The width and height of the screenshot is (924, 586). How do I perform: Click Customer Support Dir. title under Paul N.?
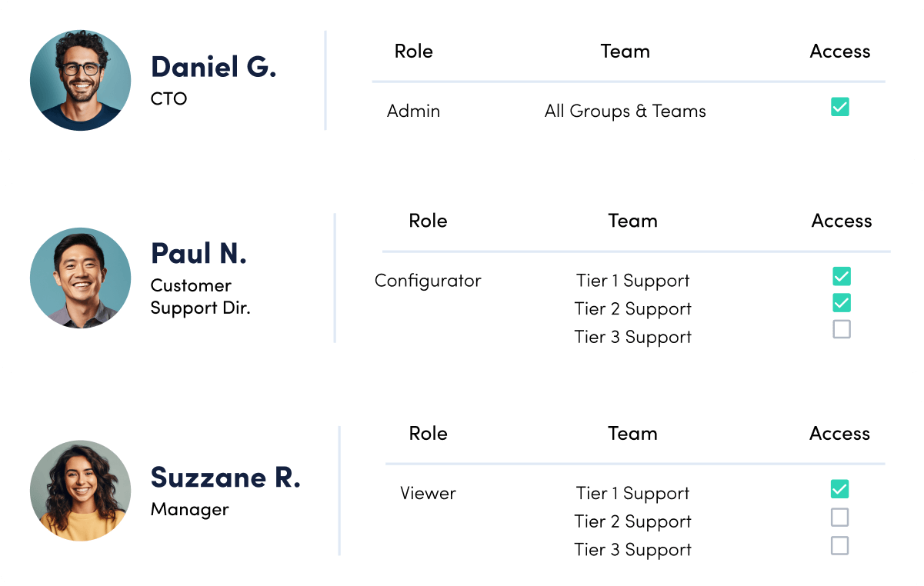[x=199, y=296]
